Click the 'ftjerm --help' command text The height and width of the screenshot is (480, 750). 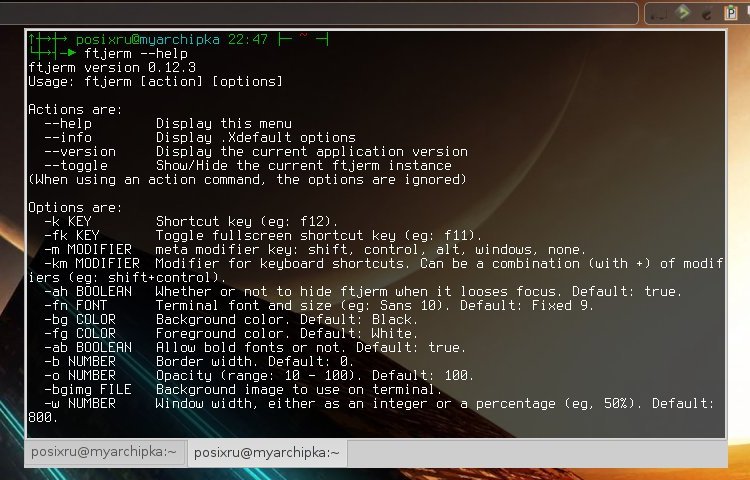click(136, 54)
